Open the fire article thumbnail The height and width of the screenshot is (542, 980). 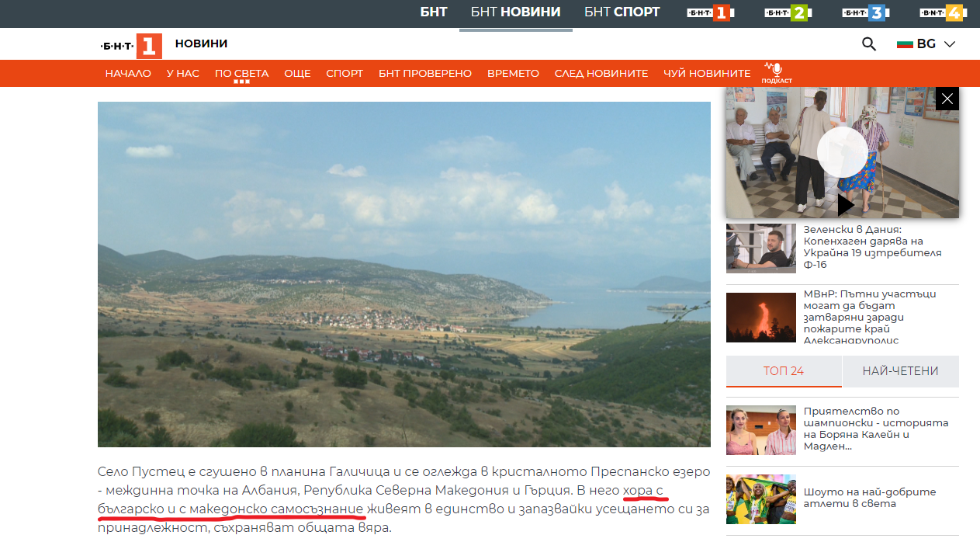tap(761, 318)
